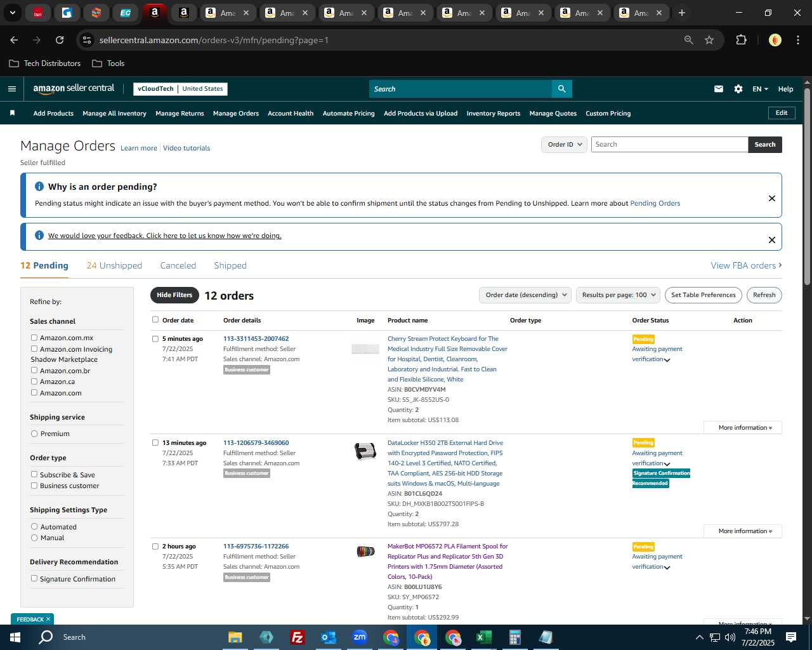
Task: Open the Calculator from the taskbar
Action: (514, 637)
